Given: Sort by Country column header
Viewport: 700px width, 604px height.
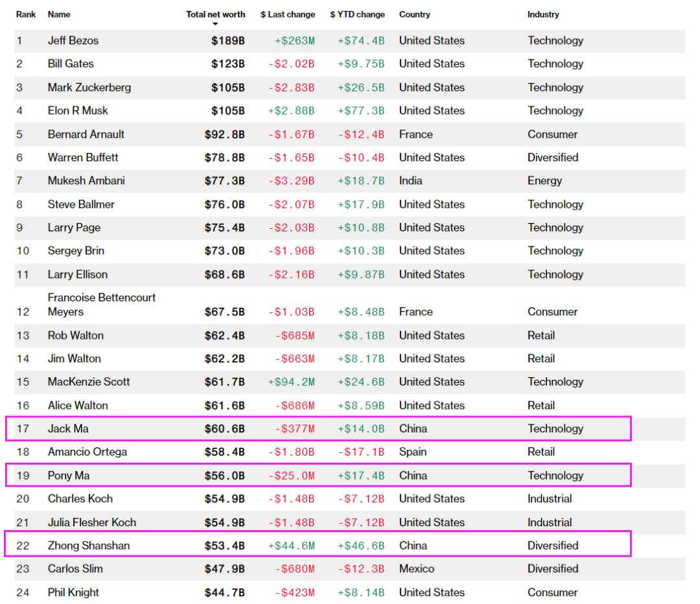Looking at the screenshot, I should pyautogui.click(x=415, y=14).
